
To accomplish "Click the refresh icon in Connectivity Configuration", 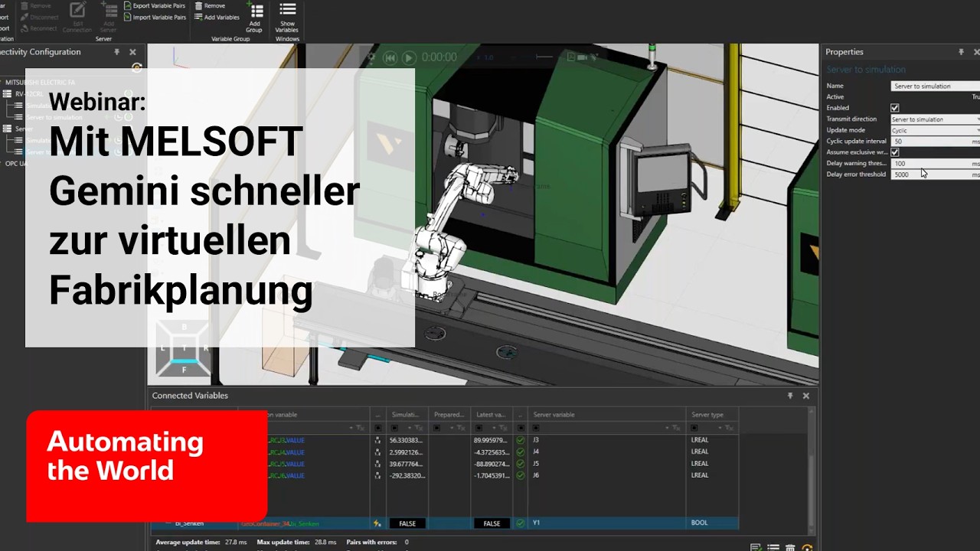I will 137,67.
